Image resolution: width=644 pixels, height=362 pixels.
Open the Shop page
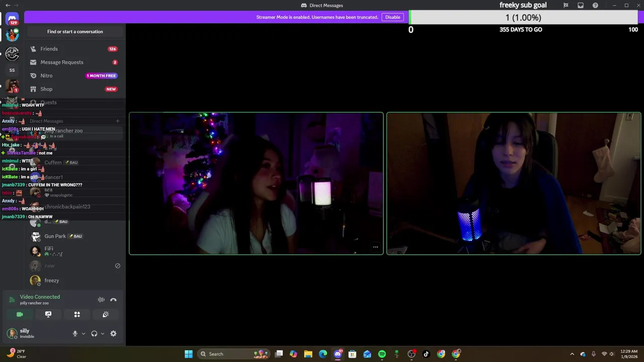point(74,89)
